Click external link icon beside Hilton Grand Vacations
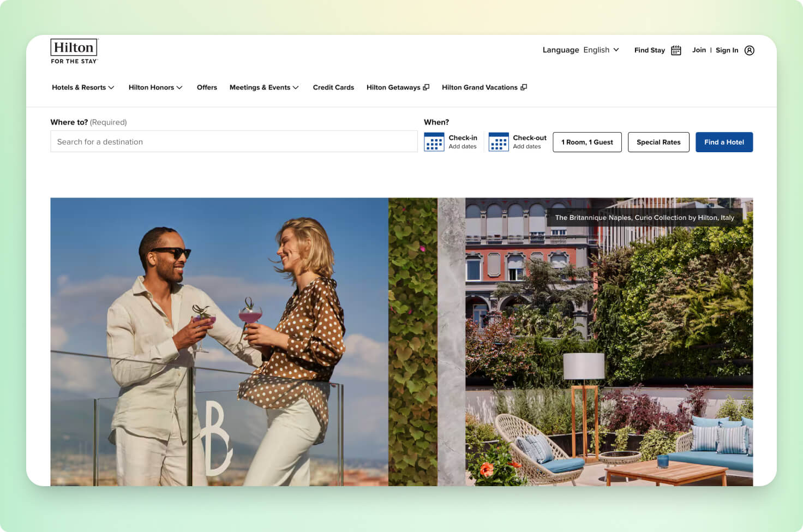803x532 pixels. [524, 87]
